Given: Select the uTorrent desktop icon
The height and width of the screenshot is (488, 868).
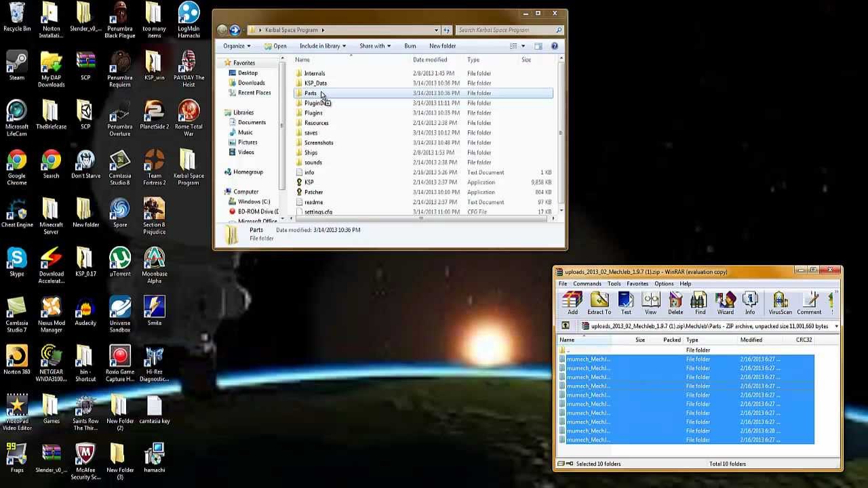Looking at the screenshot, I should tap(120, 263).
